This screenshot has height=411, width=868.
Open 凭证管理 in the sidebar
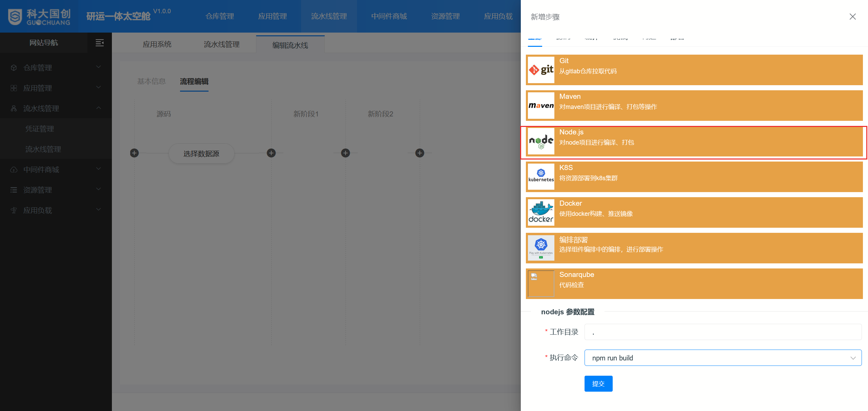(40, 129)
